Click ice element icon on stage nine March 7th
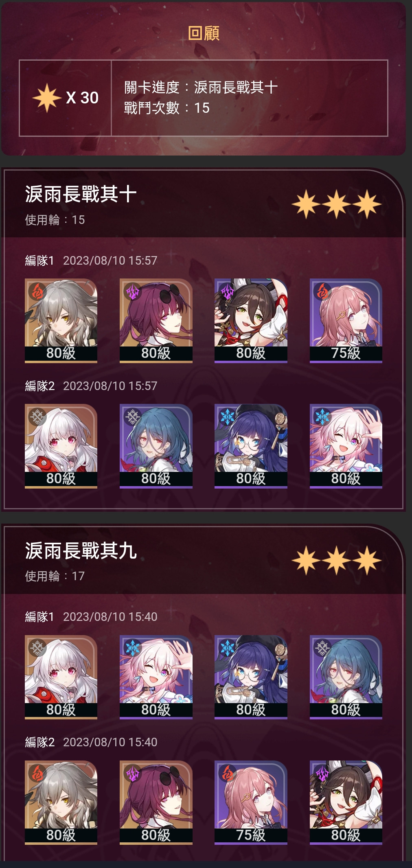This screenshot has width=412, height=868. pos(132,648)
